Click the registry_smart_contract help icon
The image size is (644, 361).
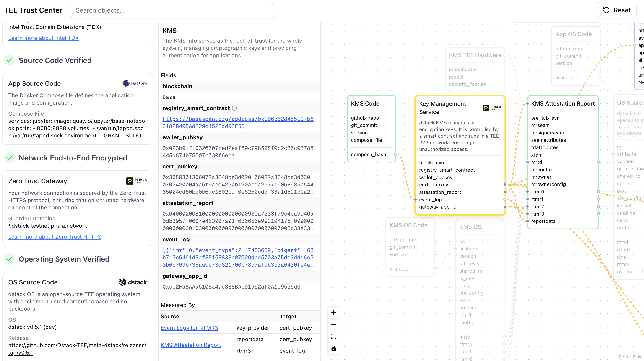[234, 108]
